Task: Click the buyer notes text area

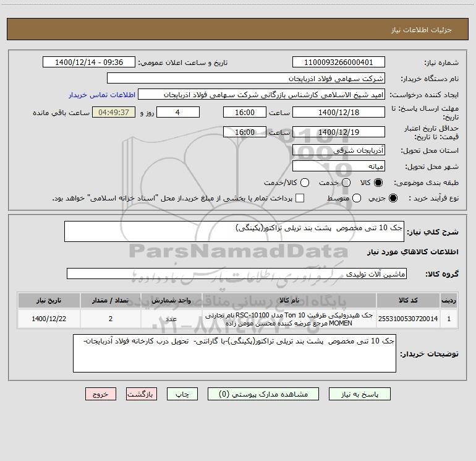Action: tap(234, 353)
